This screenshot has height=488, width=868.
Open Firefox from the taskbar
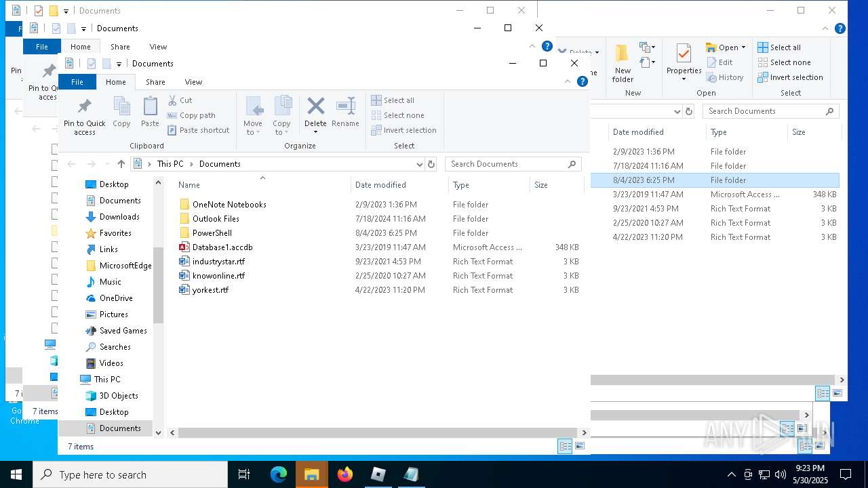(x=345, y=474)
